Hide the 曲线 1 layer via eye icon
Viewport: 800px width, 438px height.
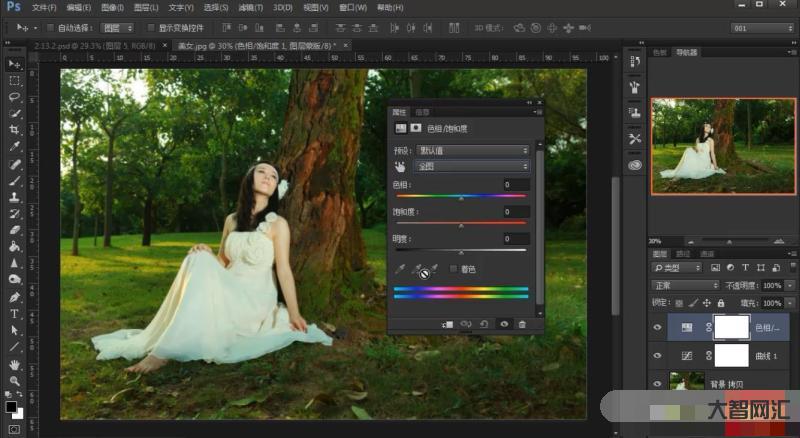657,356
